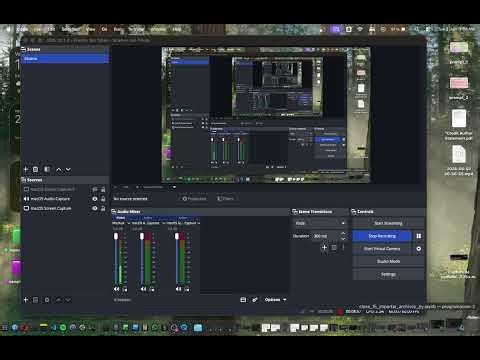Click the rightmost channel volume fader
The height and width of the screenshot is (360, 480).
coord(177,236)
